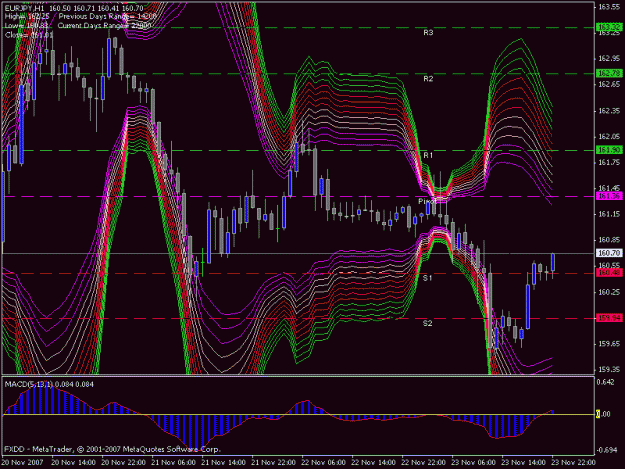
Task: Click the 159.65 price axis value
Action: pyautogui.click(x=609, y=344)
